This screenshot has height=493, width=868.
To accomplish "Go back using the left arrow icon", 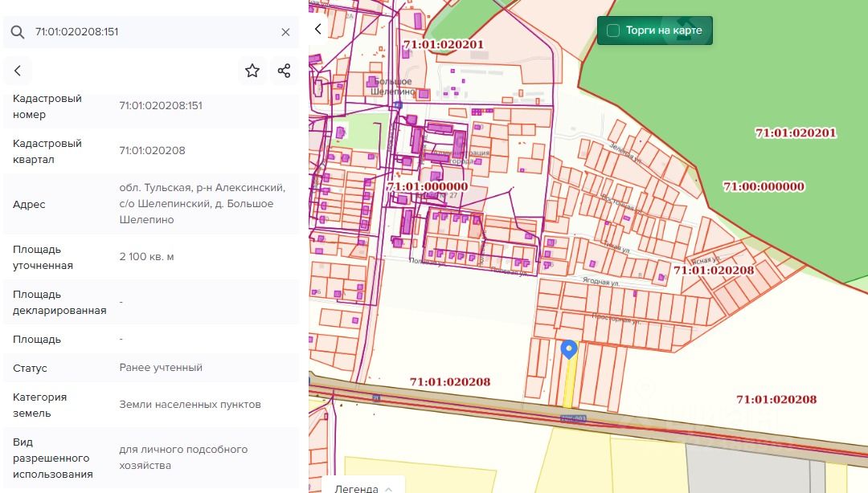I will pyautogui.click(x=18, y=71).
